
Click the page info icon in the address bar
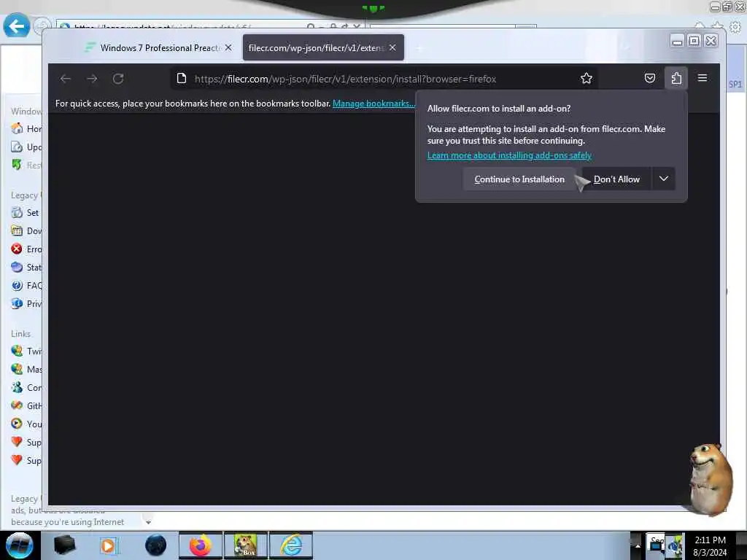(x=182, y=79)
